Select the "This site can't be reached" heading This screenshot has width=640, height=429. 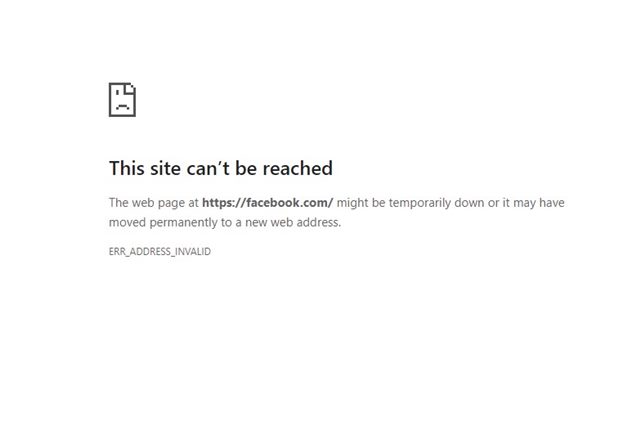[221, 168]
